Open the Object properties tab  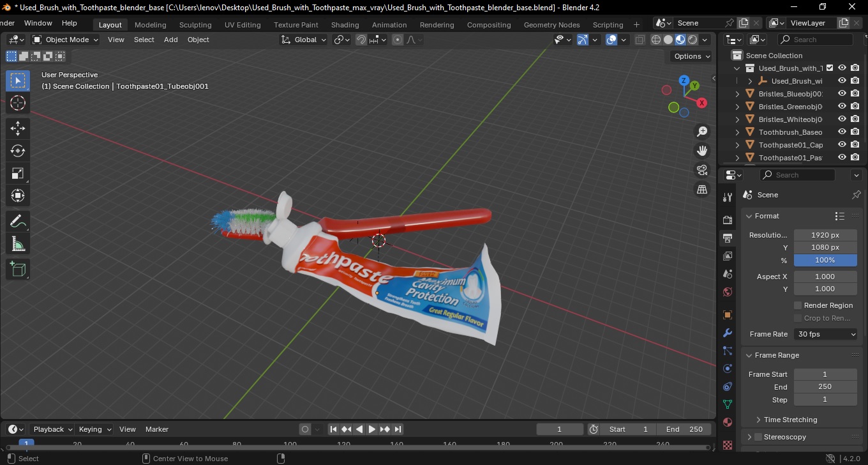point(727,315)
